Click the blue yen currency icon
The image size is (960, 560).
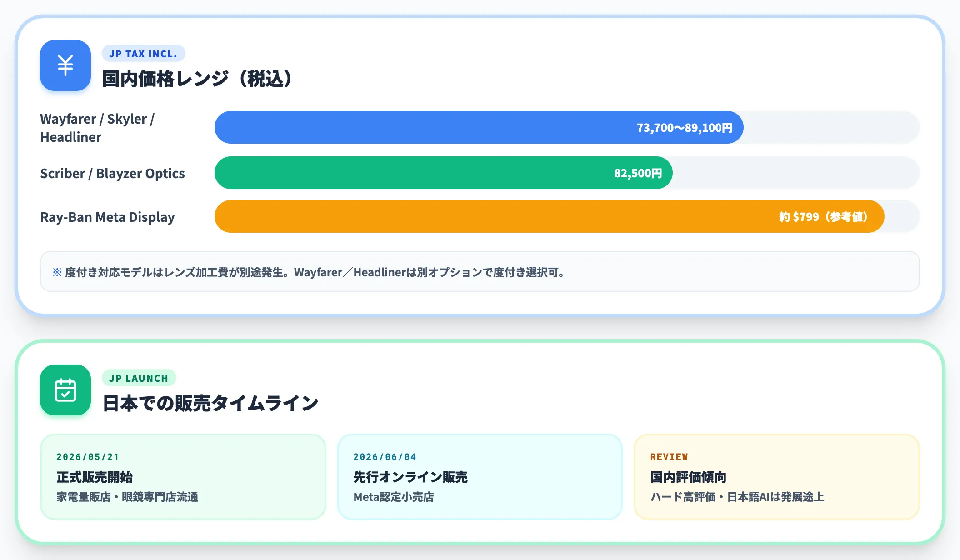(65, 65)
